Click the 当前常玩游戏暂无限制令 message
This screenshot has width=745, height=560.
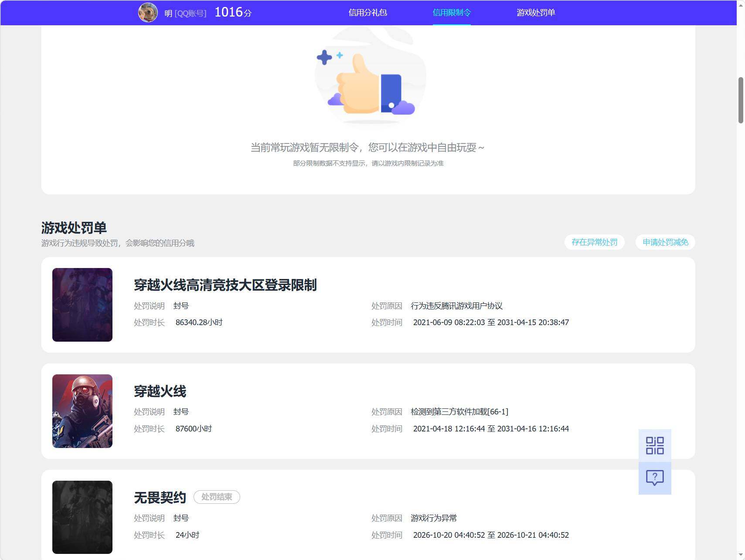[x=367, y=148]
